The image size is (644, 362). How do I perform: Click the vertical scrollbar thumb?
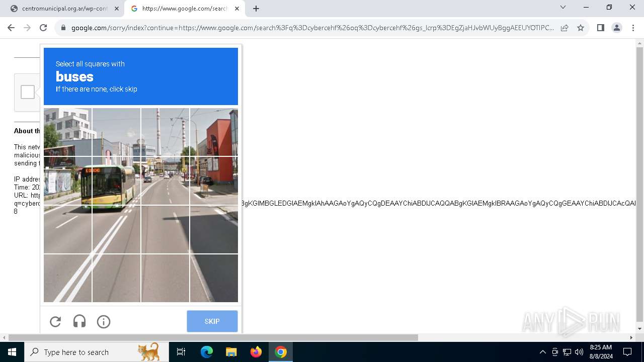640,184
